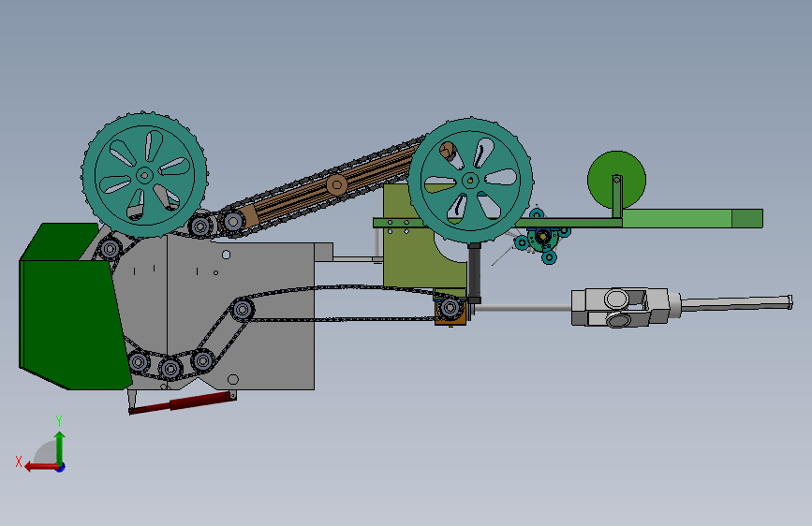This screenshot has height=526, width=812.
Task: Select the dark green end cap of the beam
Action: point(747,218)
